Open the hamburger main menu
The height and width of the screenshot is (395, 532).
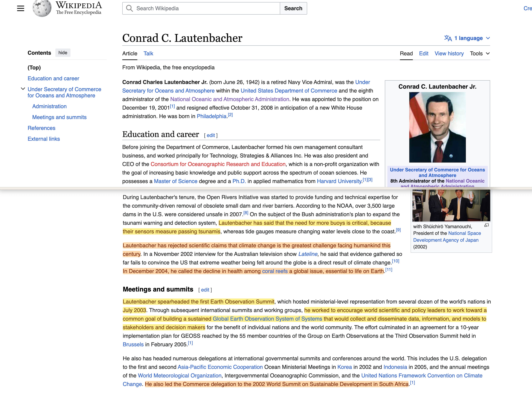(x=21, y=8)
